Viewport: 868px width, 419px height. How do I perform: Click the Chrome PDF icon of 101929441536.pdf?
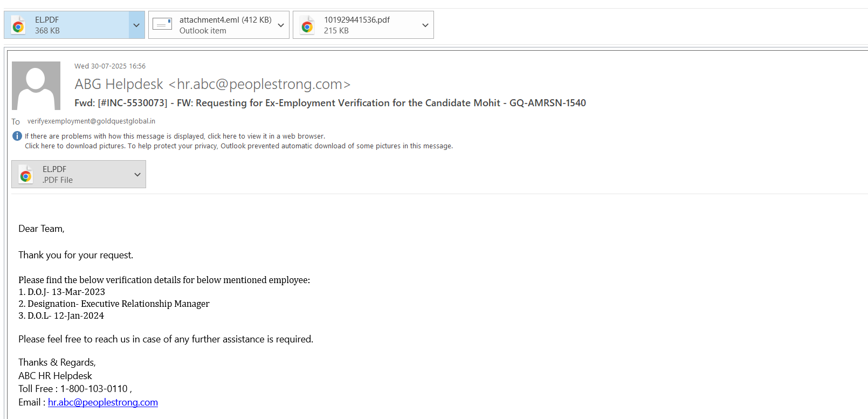(x=307, y=25)
